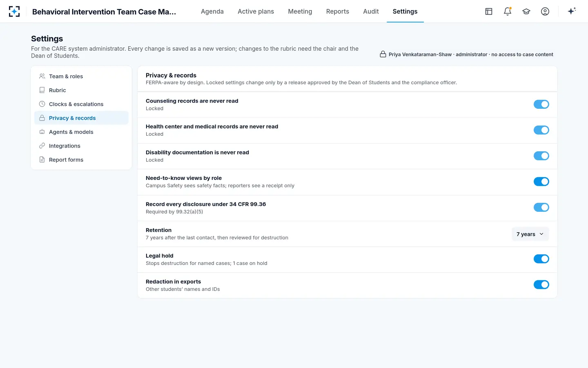Switch to the Audit tab
The image size is (588, 368).
[371, 11]
